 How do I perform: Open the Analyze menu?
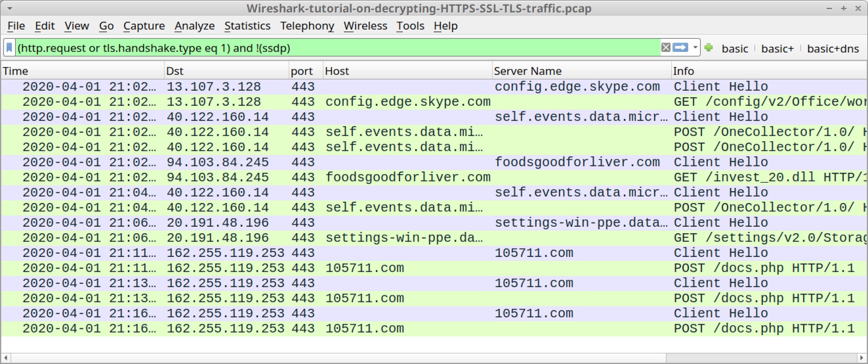pyautogui.click(x=195, y=26)
